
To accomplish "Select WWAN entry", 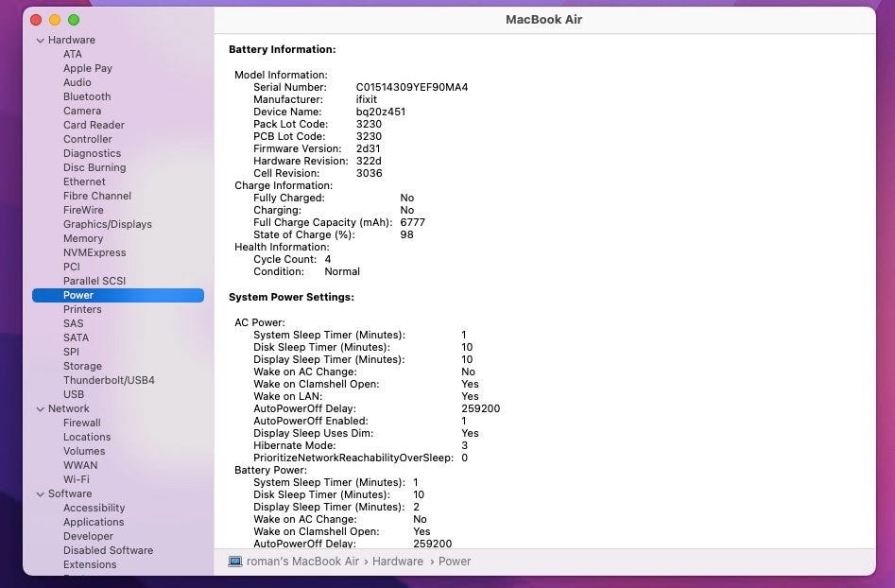I will (80, 465).
